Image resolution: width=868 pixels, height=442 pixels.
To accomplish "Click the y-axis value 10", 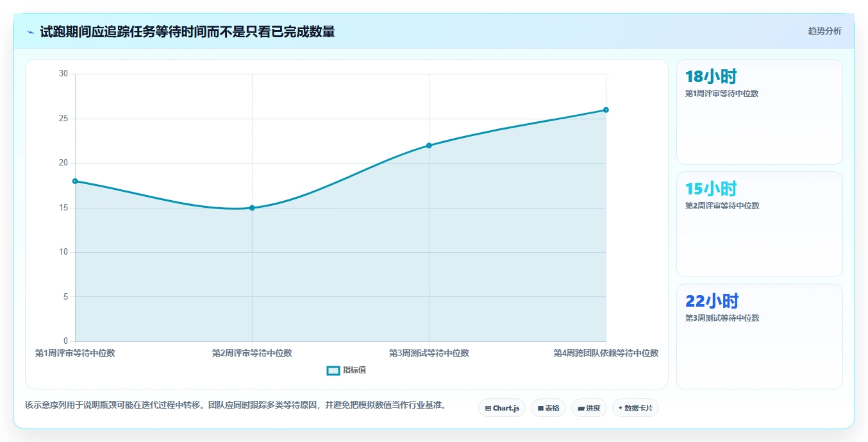I will tap(63, 252).
